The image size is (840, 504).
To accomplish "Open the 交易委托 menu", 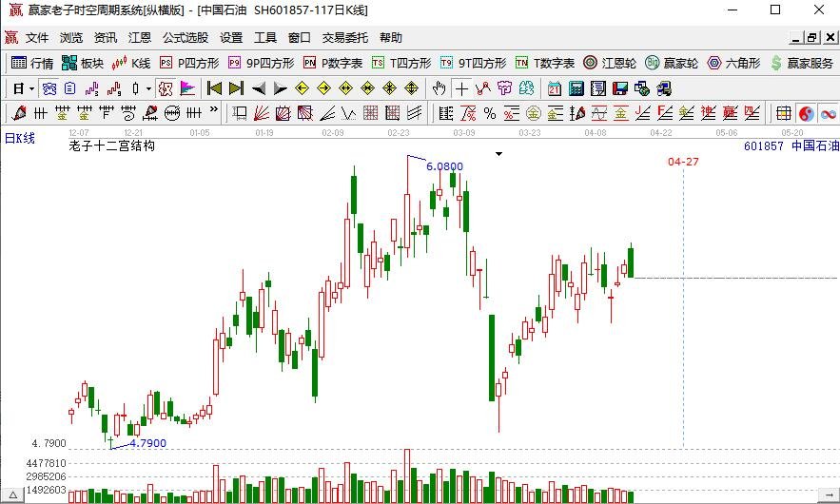I will [x=345, y=37].
